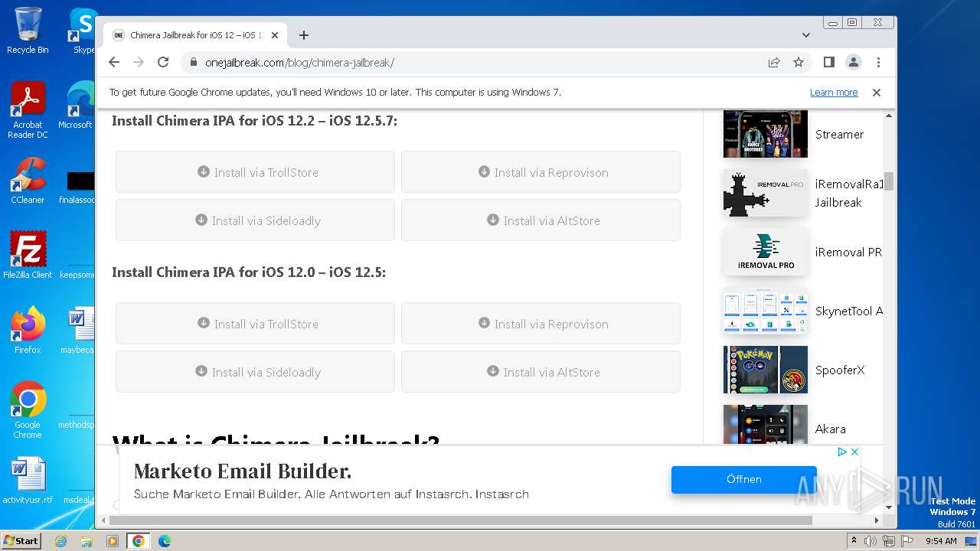980x551 pixels.
Task: Close the Marketo ad with the X icon
Action: pyautogui.click(x=854, y=452)
